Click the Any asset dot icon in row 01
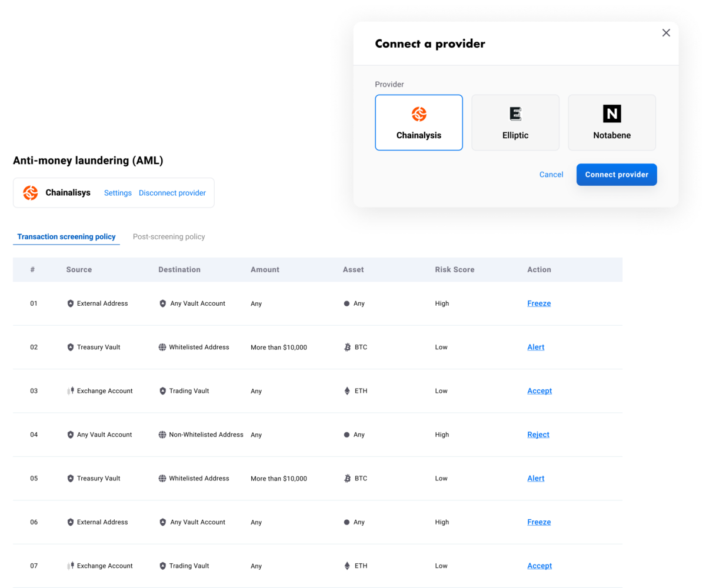Viewport: 706px width, 588px height. point(347,303)
